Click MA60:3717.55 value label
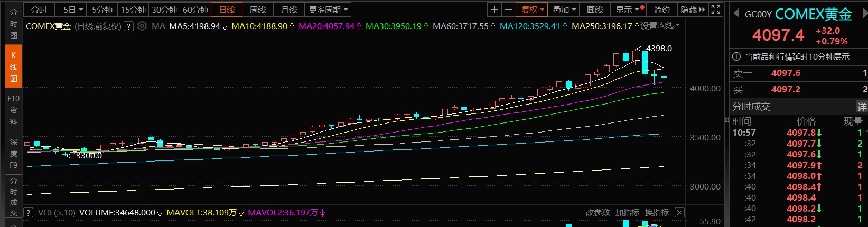868x227 pixels. point(461,26)
